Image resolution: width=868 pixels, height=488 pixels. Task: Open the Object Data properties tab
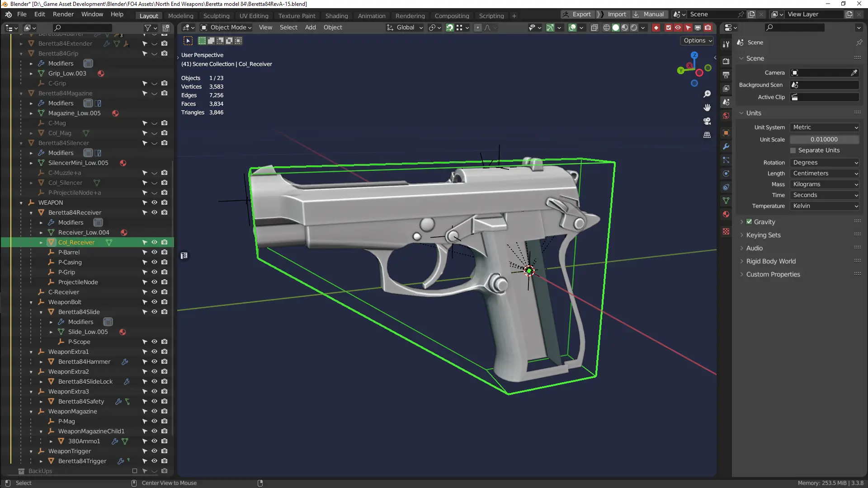726,201
